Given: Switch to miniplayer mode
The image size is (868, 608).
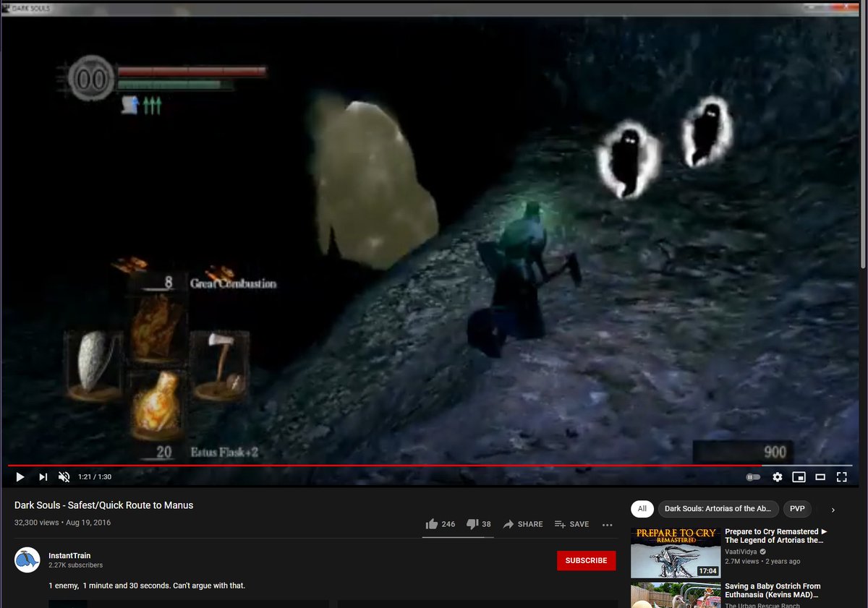Looking at the screenshot, I should pyautogui.click(x=799, y=477).
